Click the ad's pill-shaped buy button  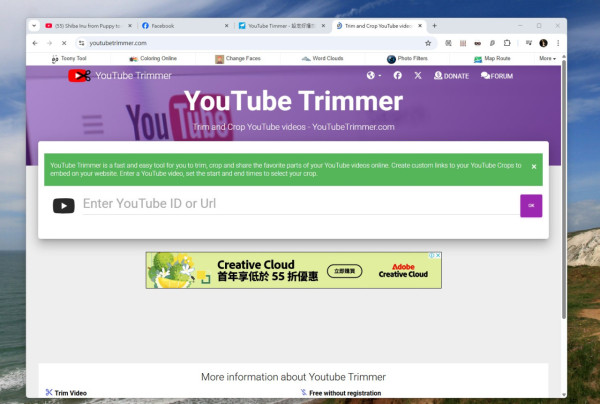point(344,271)
